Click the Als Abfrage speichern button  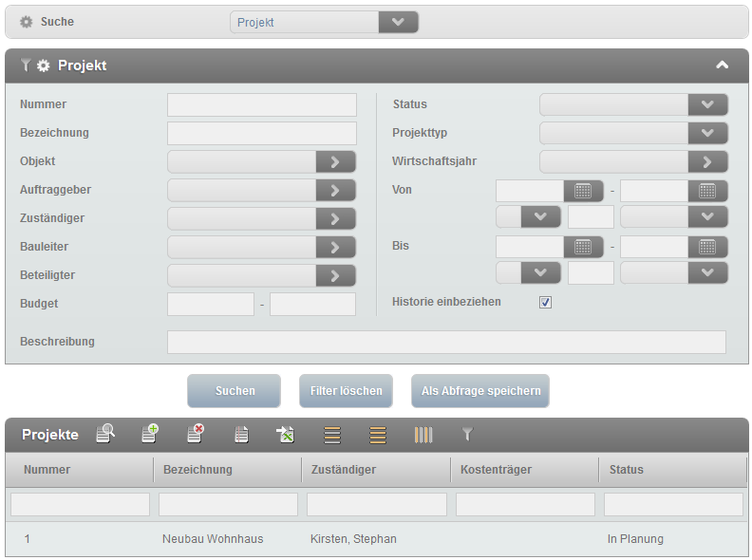click(x=480, y=391)
